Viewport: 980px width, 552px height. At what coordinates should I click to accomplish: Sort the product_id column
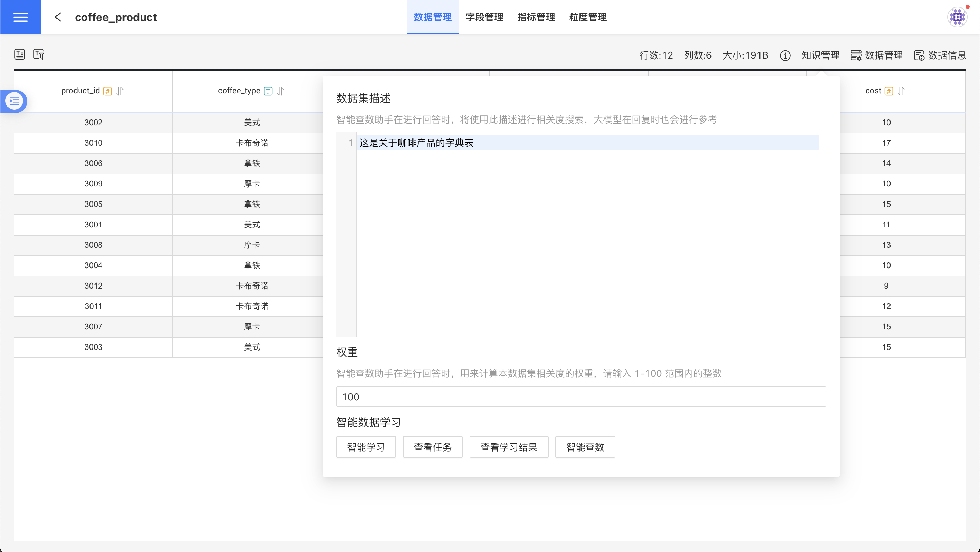pos(120,91)
